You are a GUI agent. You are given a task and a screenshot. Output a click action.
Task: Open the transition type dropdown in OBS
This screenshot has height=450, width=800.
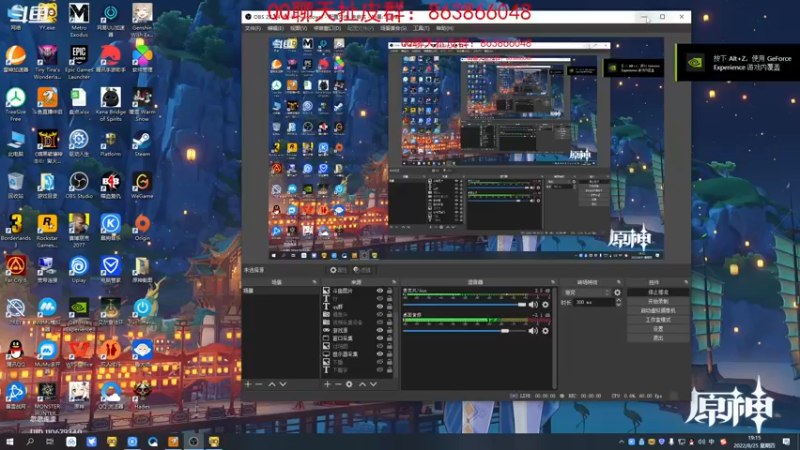587,292
